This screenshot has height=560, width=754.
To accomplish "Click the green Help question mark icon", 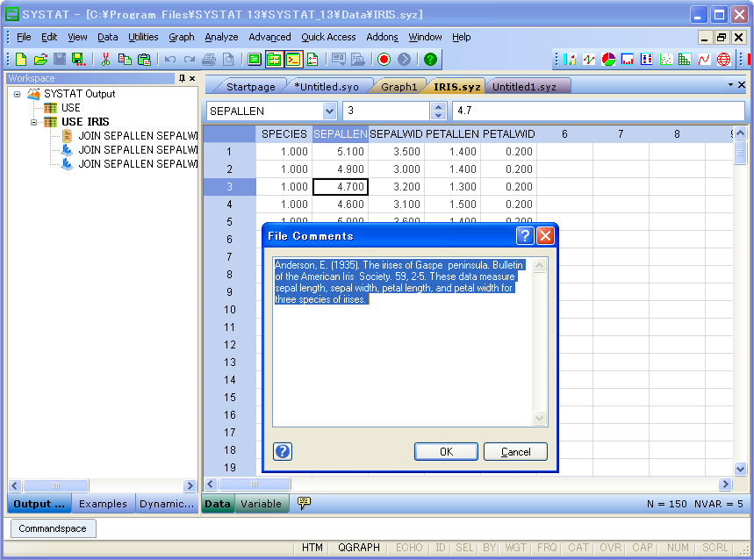I will coord(430,59).
